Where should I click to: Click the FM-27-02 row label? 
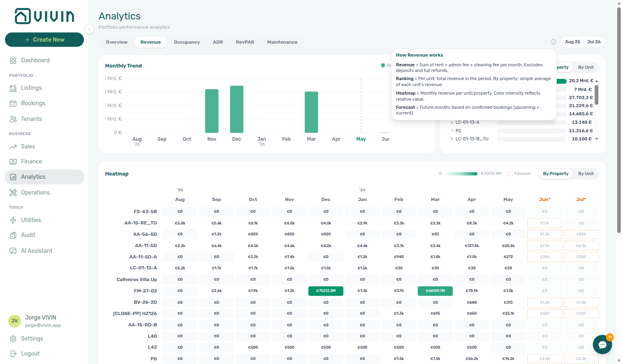(x=145, y=291)
